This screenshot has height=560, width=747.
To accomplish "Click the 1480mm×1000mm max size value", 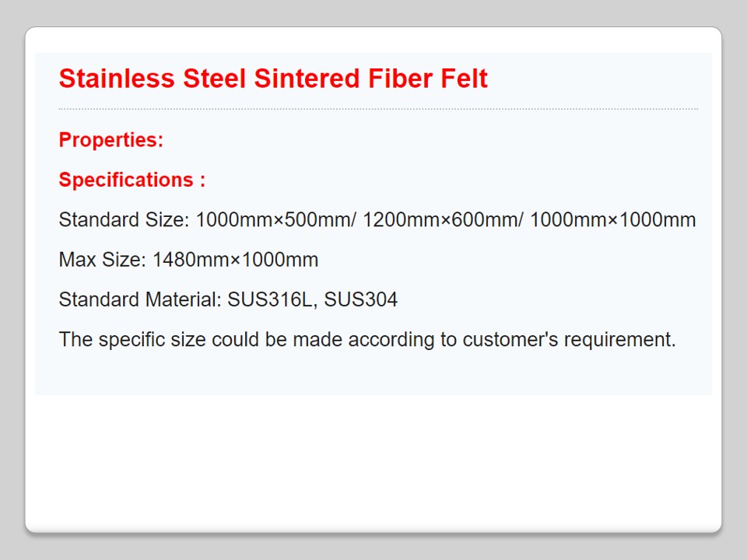I will pos(236,260).
